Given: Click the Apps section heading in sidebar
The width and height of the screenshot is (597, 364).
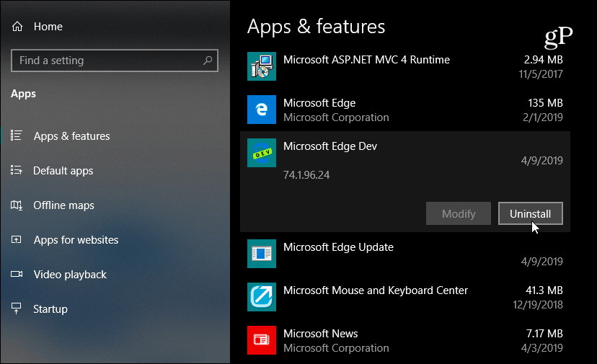Looking at the screenshot, I should click(x=23, y=94).
